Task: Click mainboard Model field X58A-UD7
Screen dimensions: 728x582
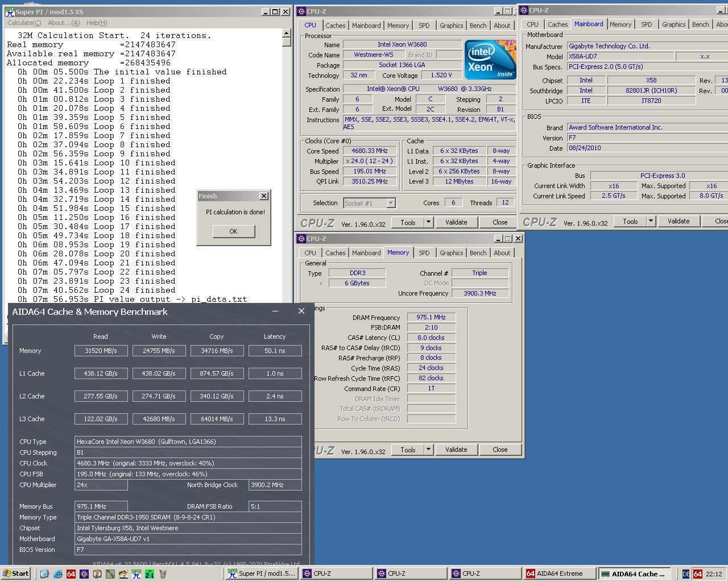Action: [621, 56]
